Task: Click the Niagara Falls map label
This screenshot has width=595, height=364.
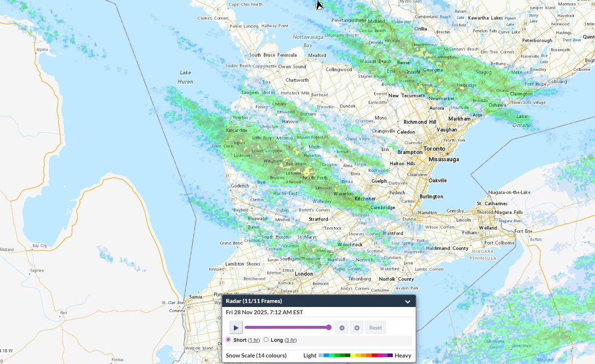Action: point(509,212)
